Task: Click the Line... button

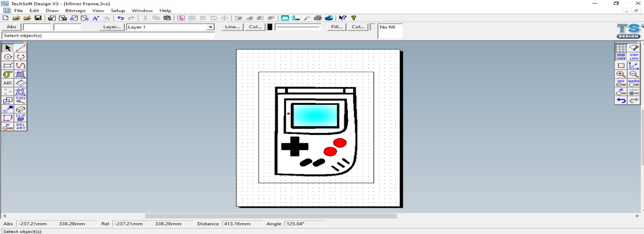Action: click(x=232, y=27)
